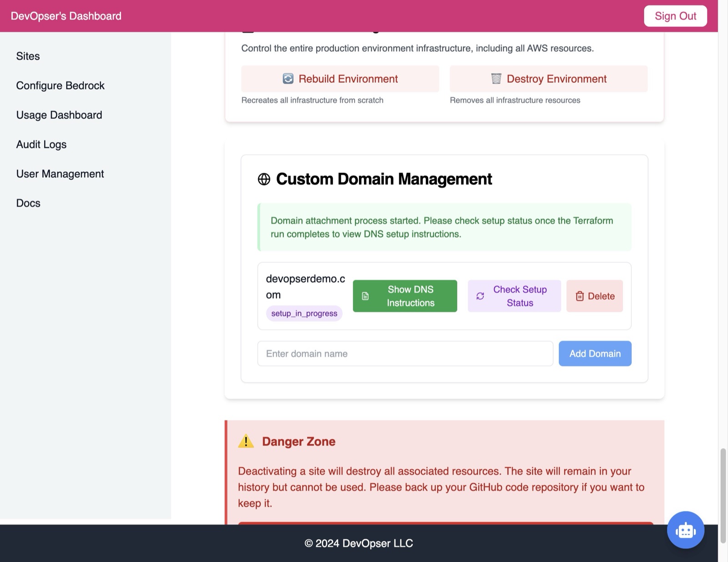Screen dimensions: 728x562
Task: Click the rebuild arrows icon in Rebuild Environment
Action: [x=288, y=79]
